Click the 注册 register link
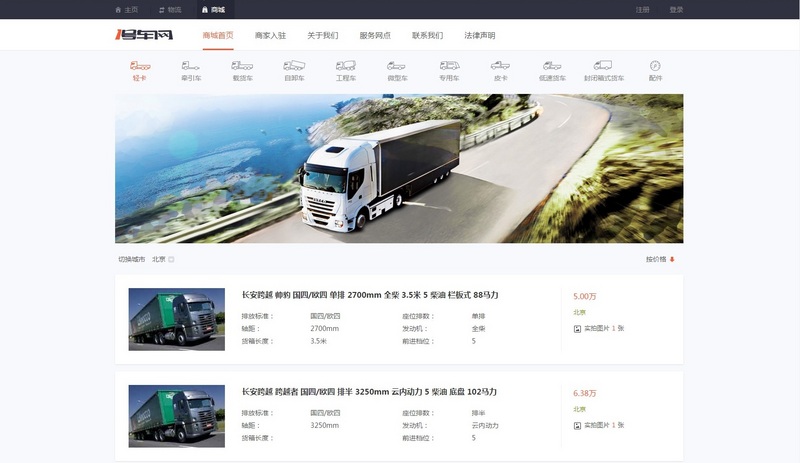 pos(642,9)
